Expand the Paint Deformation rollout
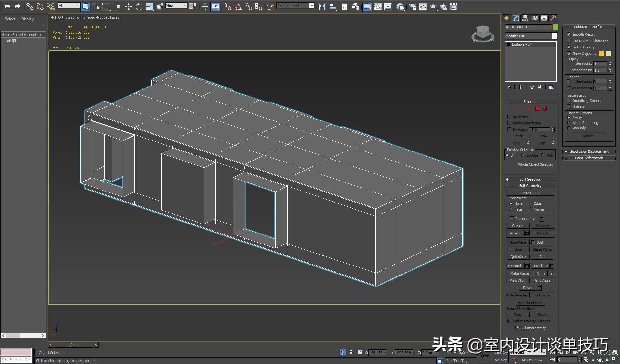The image size is (620, 364). (589, 158)
